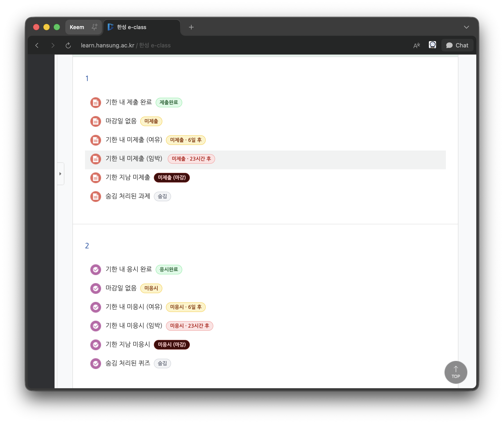Click the quiz icon beside 숨김 처리된 퀴즈
This screenshot has height=424, width=504.
[x=96, y=363]
